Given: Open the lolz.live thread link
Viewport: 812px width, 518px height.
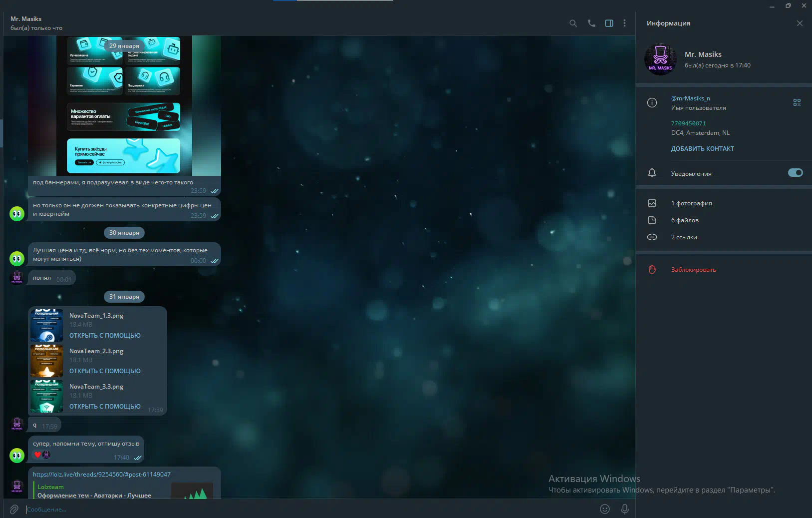Looking at the screenshot, I should pos(102,475).
